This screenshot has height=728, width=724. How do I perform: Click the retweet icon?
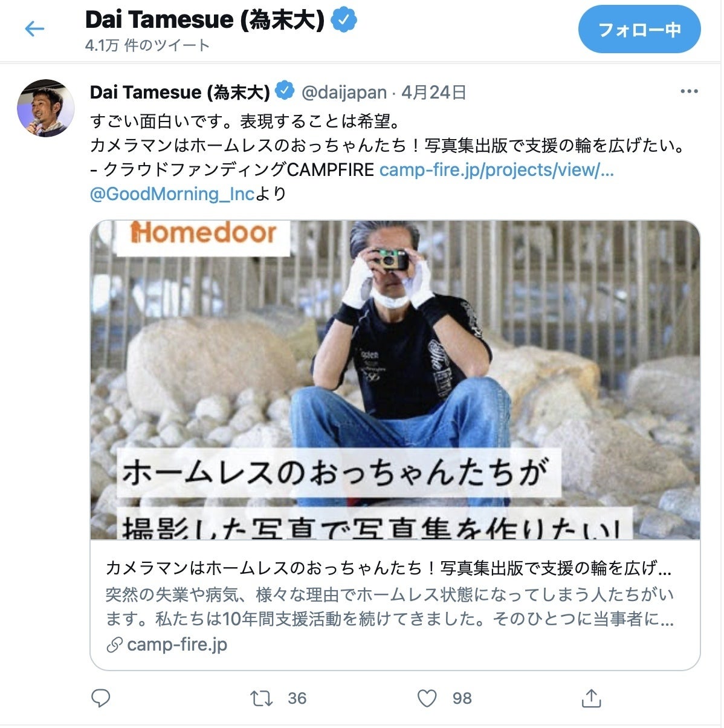click(x=261, y=698)
